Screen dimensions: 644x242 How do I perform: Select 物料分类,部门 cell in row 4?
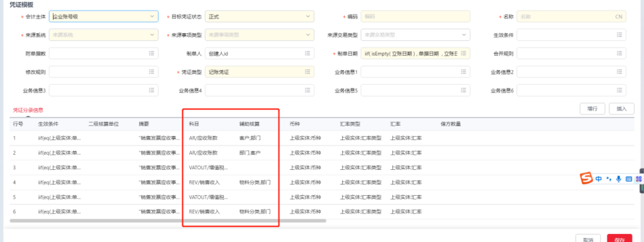[x=255, y=182]
